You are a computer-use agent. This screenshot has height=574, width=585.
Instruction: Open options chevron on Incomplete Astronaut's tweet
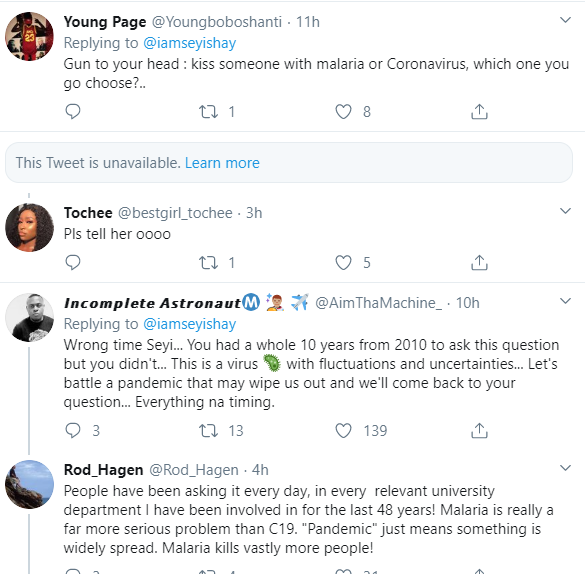[566, 301]
